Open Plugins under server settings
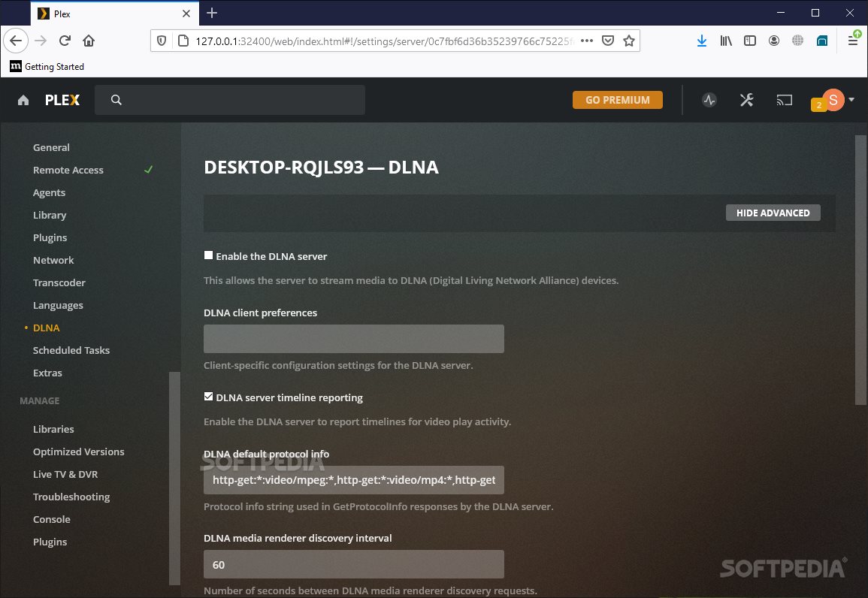 pos(50,238)
